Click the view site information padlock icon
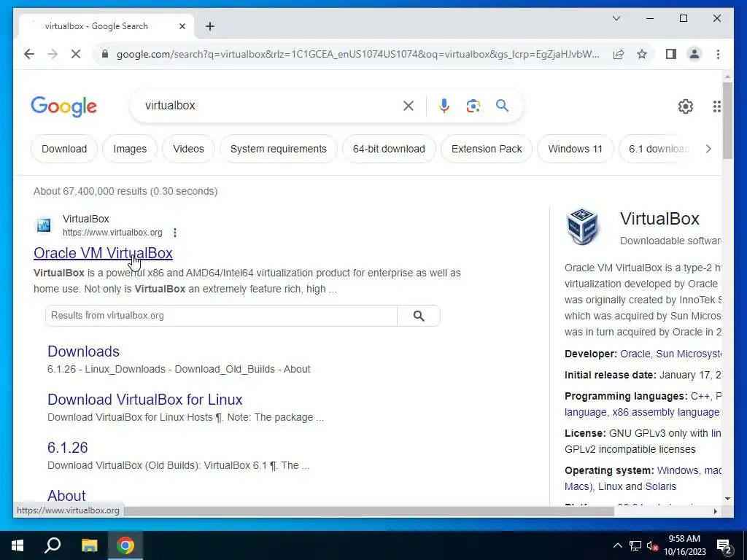 click(x=105, y=54)
